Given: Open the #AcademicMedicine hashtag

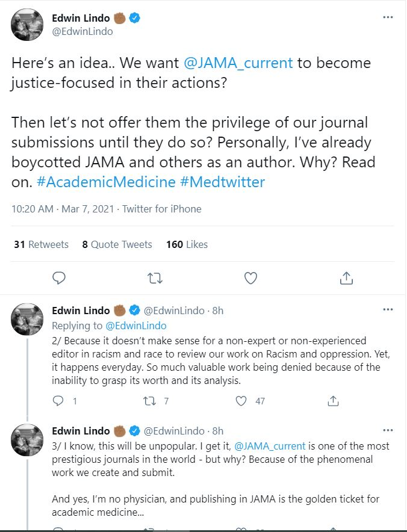Looking at the screenshot, I should pos(106,182).
